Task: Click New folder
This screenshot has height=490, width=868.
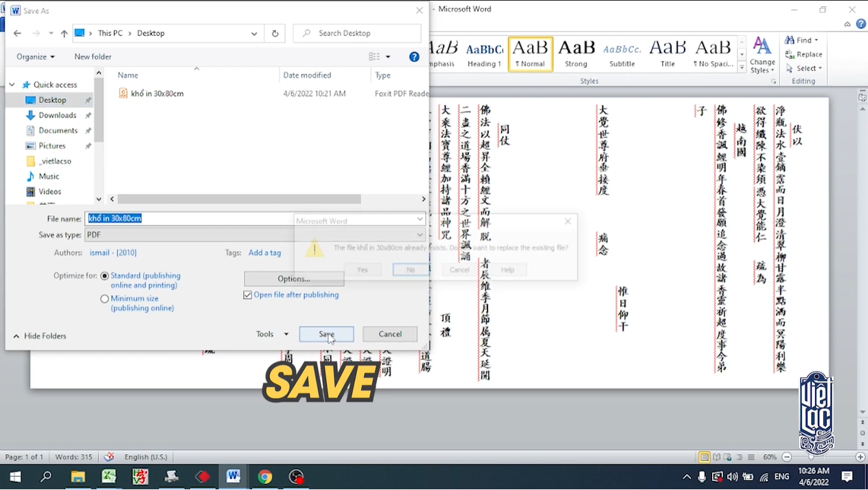Action: click(x=93, y=57)
